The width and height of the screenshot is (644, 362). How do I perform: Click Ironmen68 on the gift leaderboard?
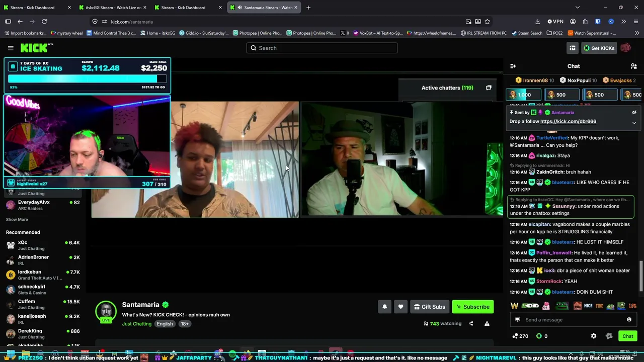(x=535, y=80)
